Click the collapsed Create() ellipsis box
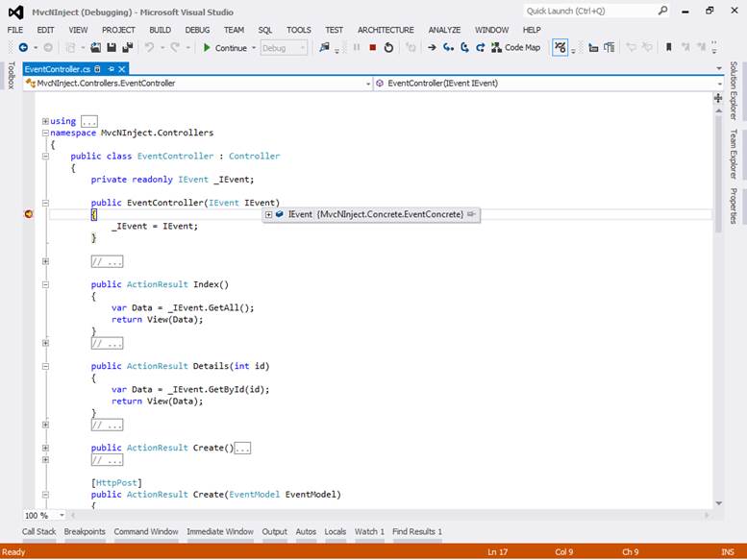Image resolution: width=747 pixels, height=560 pixels. 242,449
